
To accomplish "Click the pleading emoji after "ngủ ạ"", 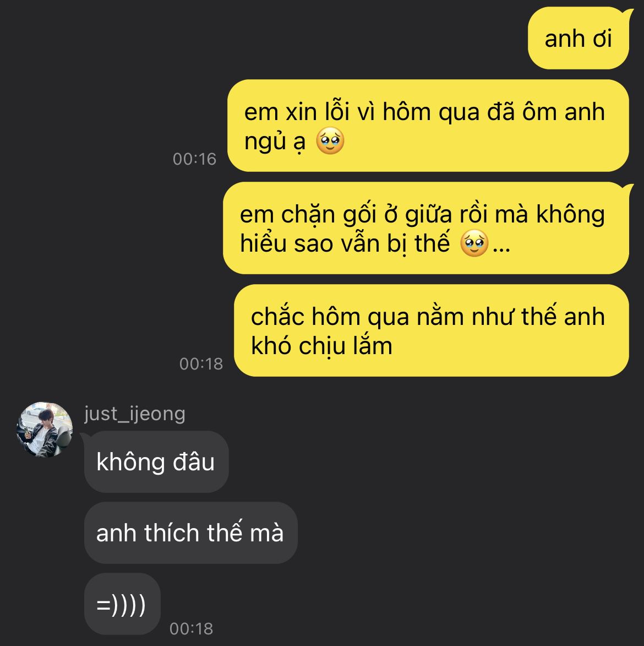I will pos(330,141).
